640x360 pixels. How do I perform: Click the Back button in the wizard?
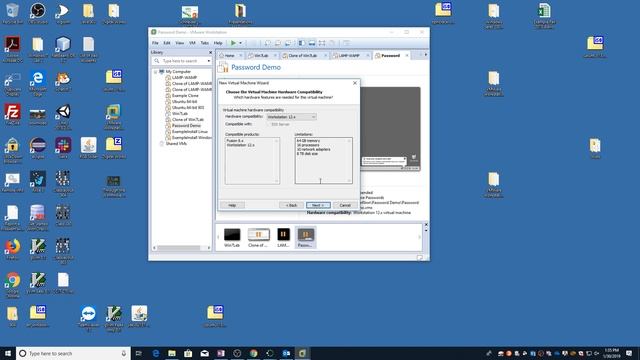[291, 205]
